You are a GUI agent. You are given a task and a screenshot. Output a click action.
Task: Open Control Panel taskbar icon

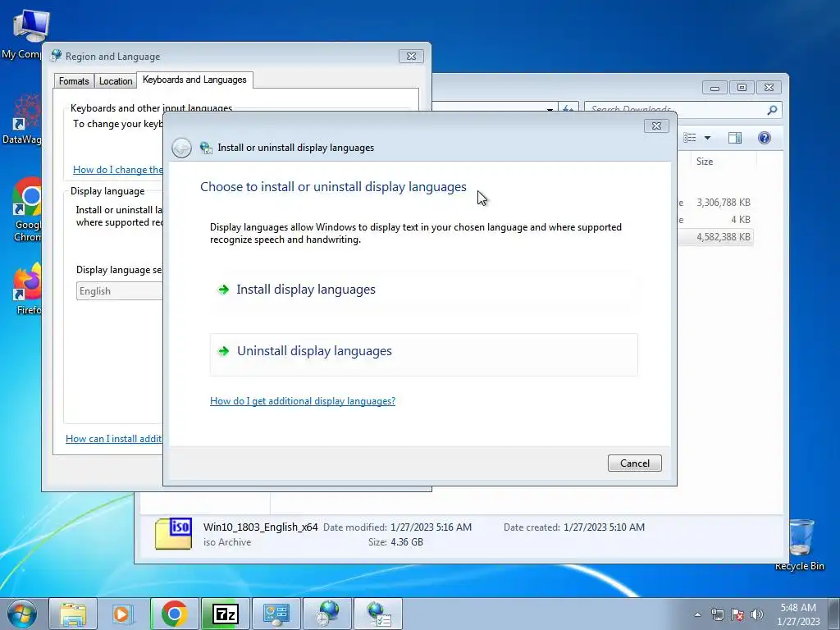click(x=276, y=614)
